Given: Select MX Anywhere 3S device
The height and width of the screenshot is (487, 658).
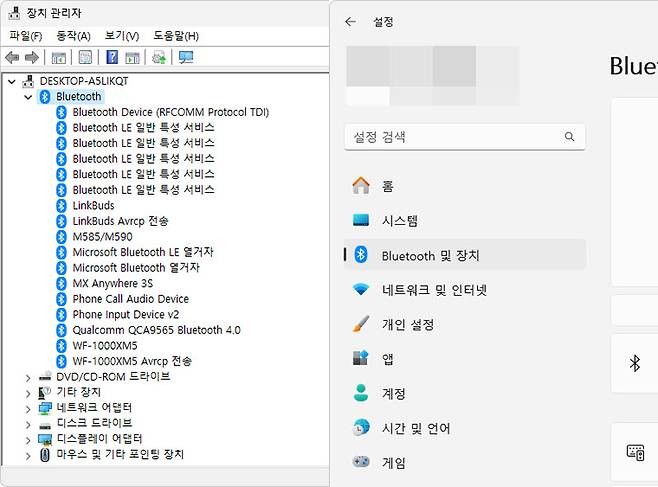Looking at the screenshot, I should (112, 284).
